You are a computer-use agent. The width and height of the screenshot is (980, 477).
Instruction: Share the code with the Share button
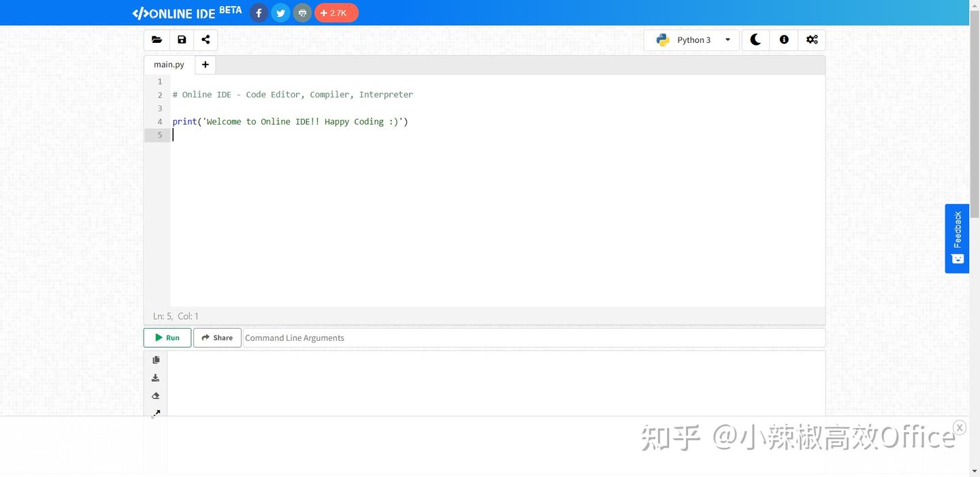[x=217, y=337]
